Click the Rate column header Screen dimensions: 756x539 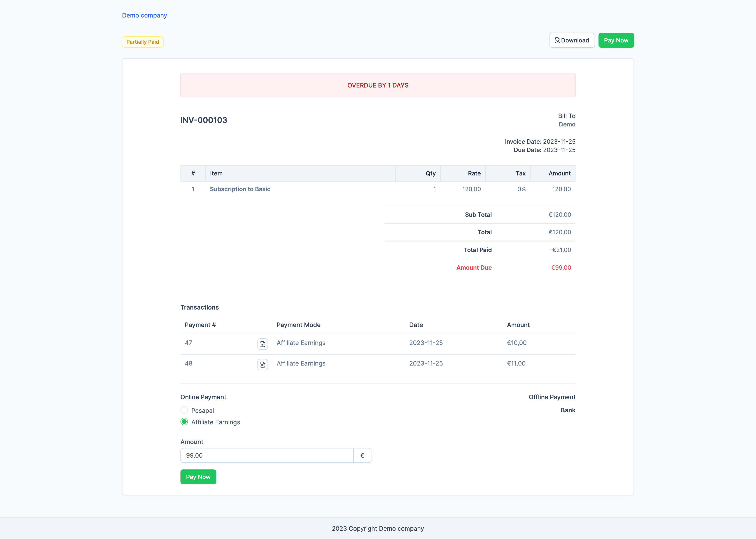pos(474,173)
